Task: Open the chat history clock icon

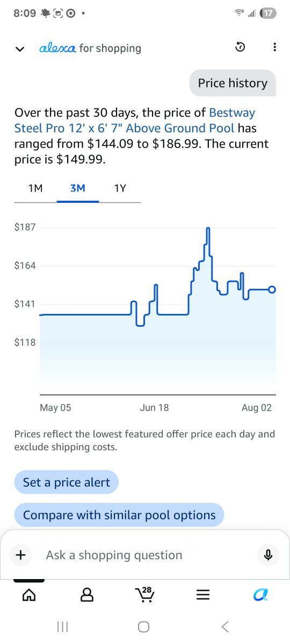Action: [241, 48]
